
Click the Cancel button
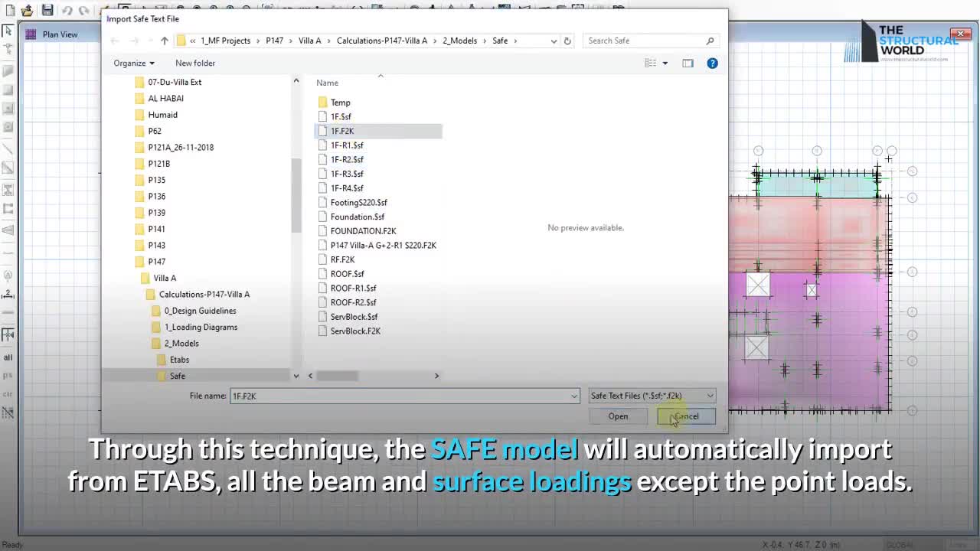[686, 416]
